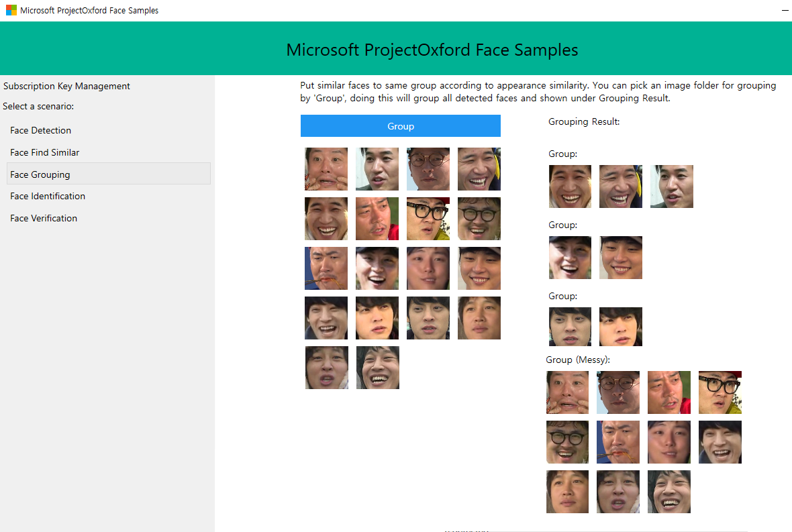Click second face in the second result Group

(x=621, y=258)
